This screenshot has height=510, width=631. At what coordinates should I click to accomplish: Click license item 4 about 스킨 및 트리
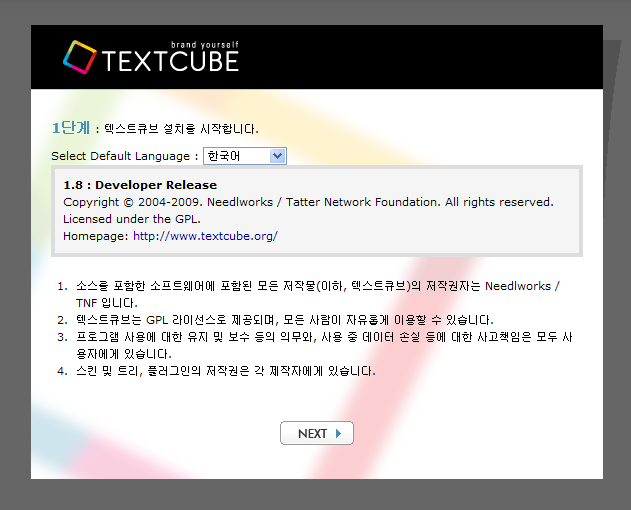tap(226, 371)
